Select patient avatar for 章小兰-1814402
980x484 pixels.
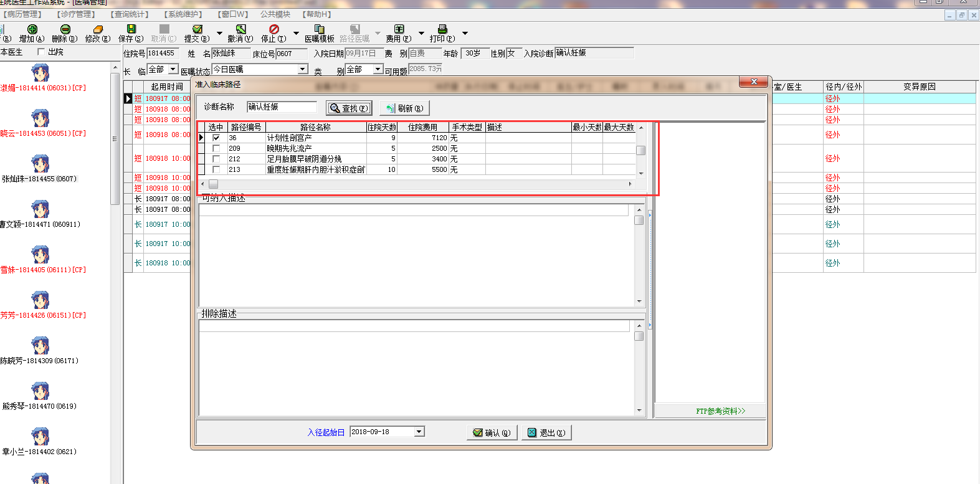pyautogui.click(x=40, y=437)
